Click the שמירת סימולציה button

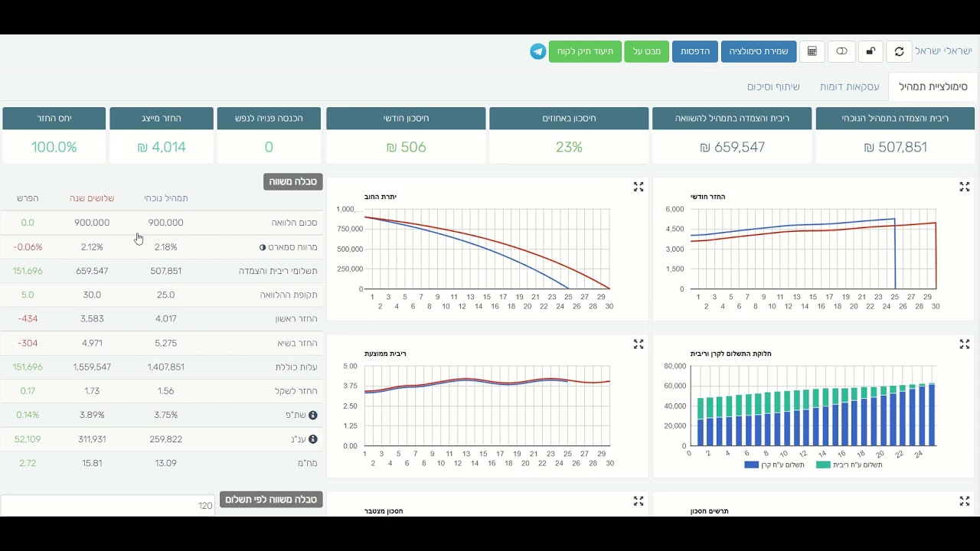[759, 51]
